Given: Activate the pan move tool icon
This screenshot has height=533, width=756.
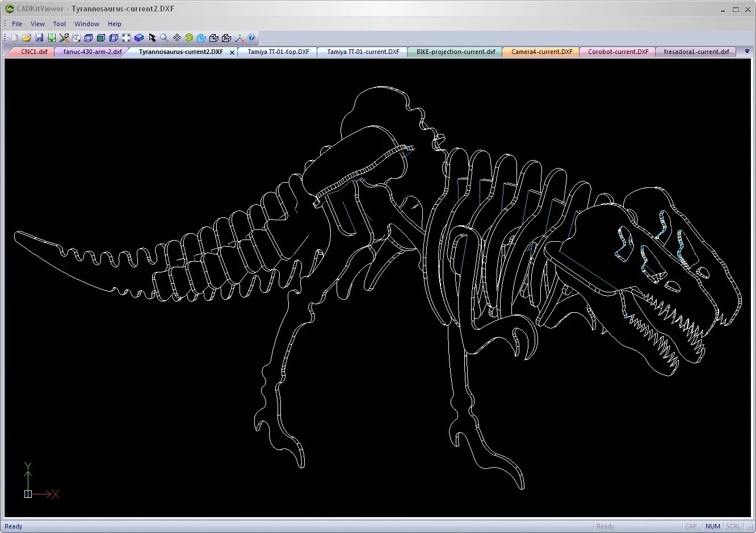Looking at the screenshot, I should (x=177, y=38).
